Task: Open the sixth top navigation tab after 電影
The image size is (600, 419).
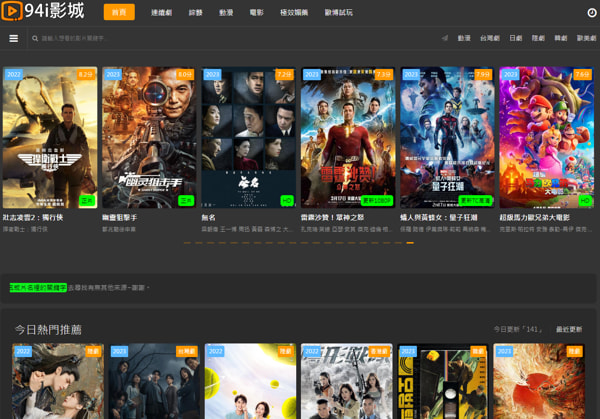Action: (x=294, y=13)
